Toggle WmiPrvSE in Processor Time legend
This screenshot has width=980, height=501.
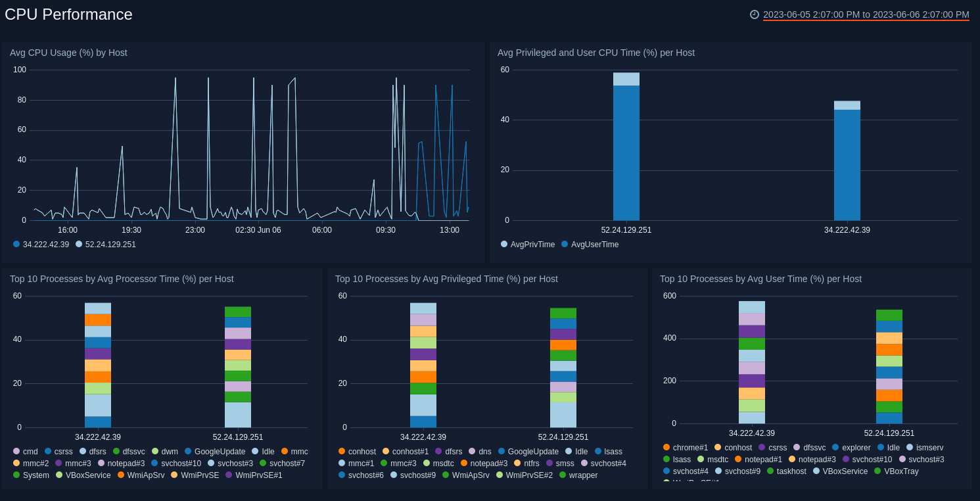coord(195,475)
